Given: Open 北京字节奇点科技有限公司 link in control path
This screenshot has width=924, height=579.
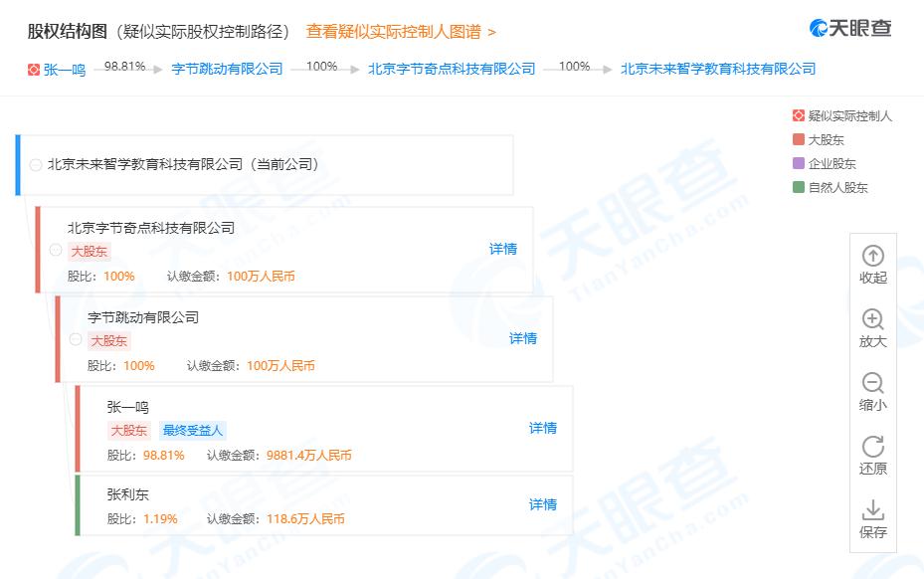Looking at the screenshot, I should click(452, 69).
